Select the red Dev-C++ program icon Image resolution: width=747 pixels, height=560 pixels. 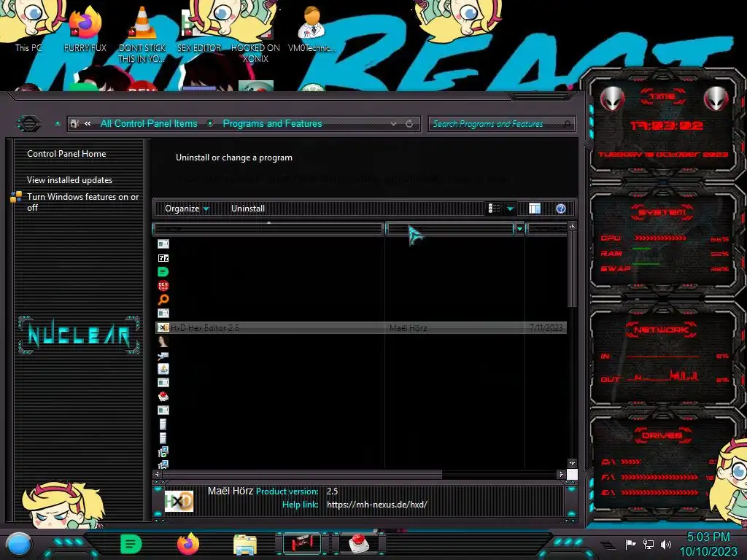point(163,286)
